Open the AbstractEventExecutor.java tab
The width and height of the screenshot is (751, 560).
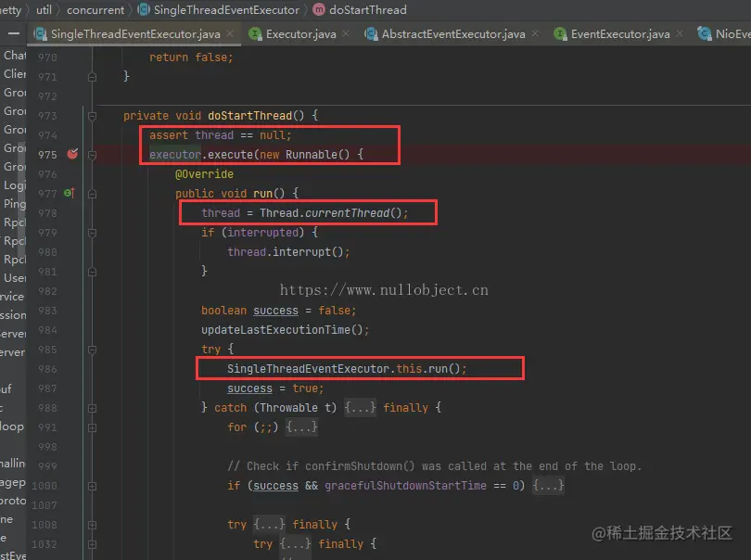tap(453, 34)
